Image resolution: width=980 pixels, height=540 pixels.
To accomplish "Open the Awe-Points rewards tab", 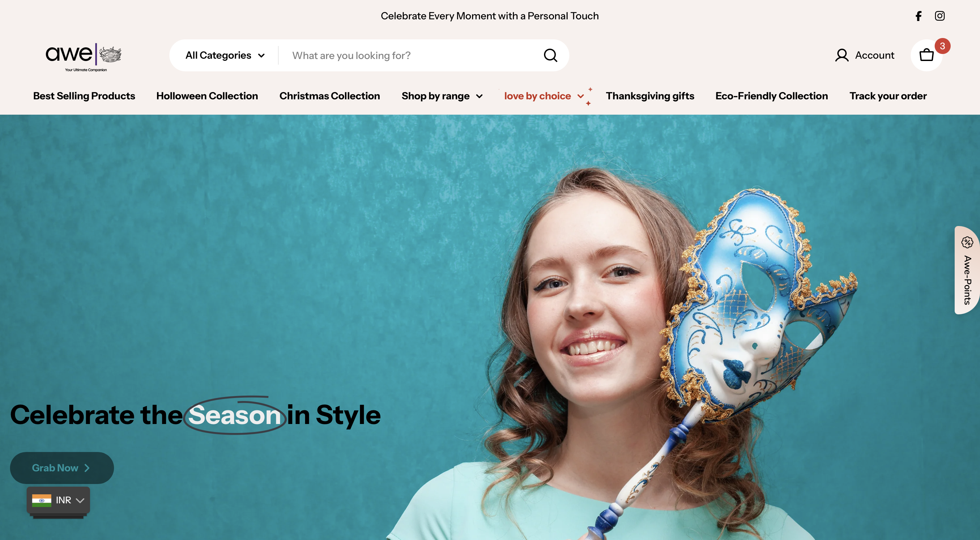I will pyautogui.click(x=967, y=270).
